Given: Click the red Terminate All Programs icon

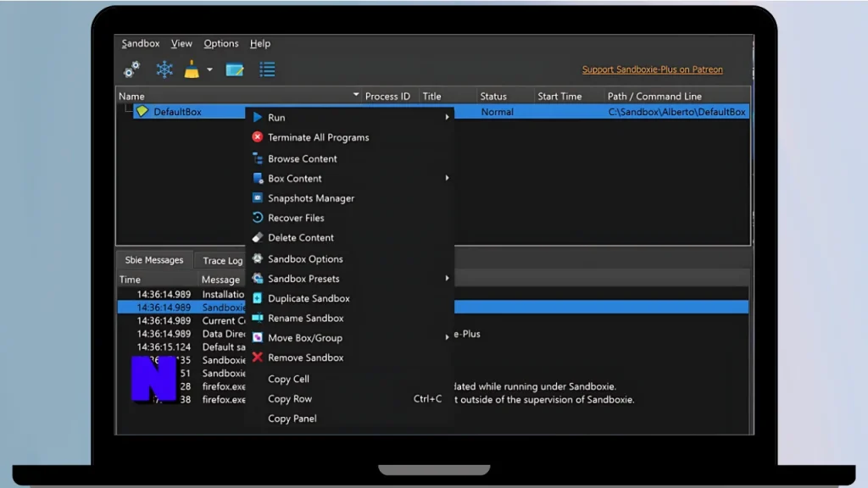Looking at the screenshot, I should pyautogui.click(x=258, y=137).
